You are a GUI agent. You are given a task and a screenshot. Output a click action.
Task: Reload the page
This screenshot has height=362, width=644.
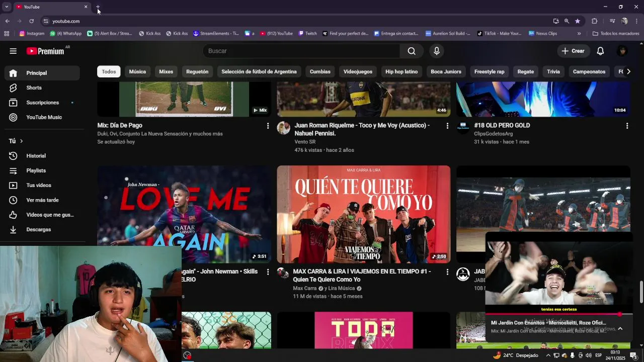pyautogui.click(x=31, y=21)
